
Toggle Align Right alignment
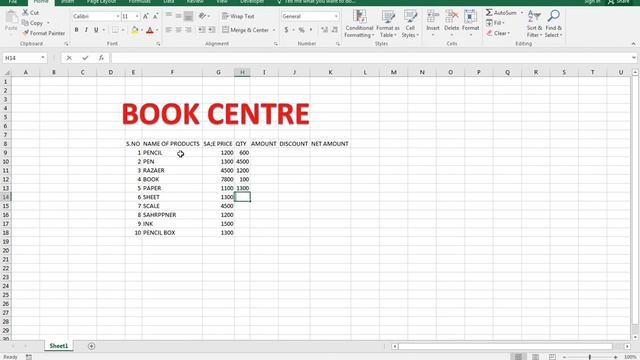coord(188,30)
